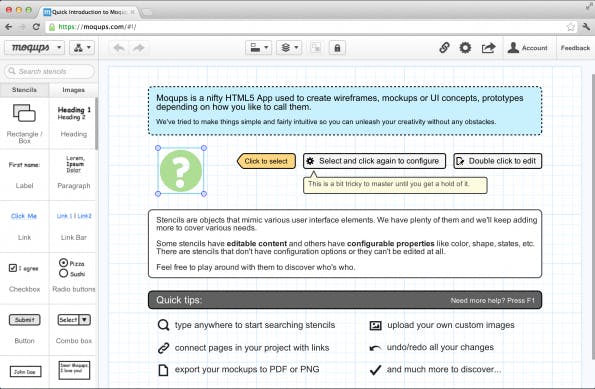Select the Paragraph stencil
This screenshot has width=595, height=389.
(74, 175)
